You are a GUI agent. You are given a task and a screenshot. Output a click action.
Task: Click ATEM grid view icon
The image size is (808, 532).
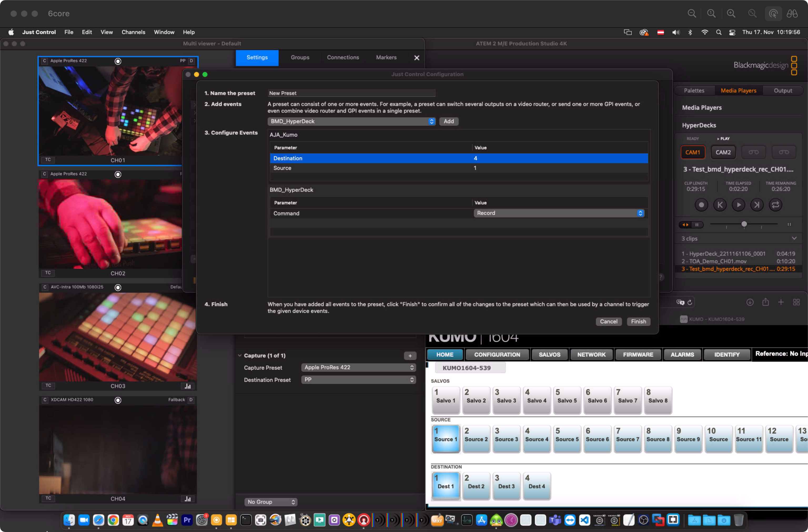(796, 302)
